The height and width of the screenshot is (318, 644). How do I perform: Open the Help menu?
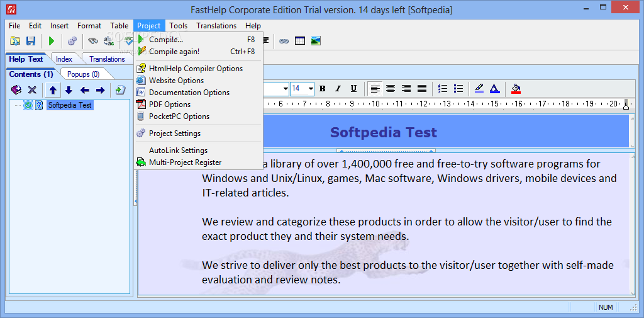[x=253, y=26]
